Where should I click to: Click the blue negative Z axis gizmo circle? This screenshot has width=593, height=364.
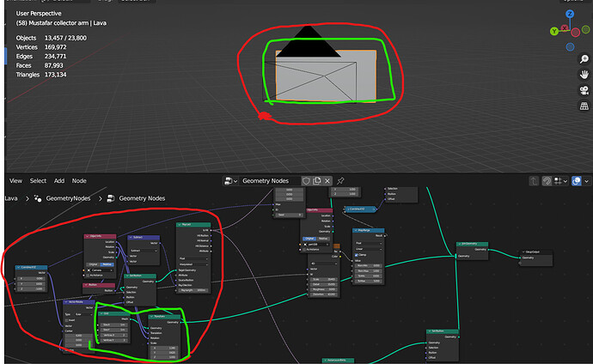[570, 47]
